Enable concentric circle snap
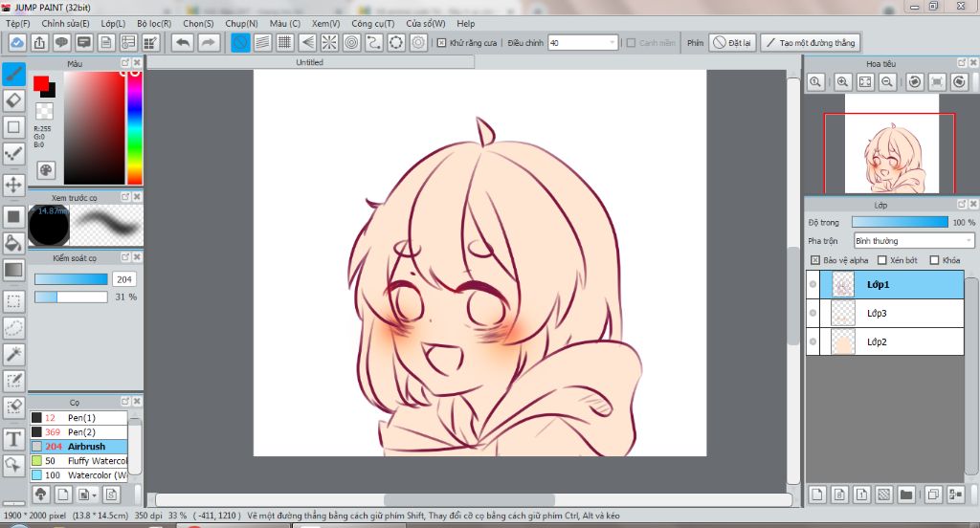 point(351,42)
